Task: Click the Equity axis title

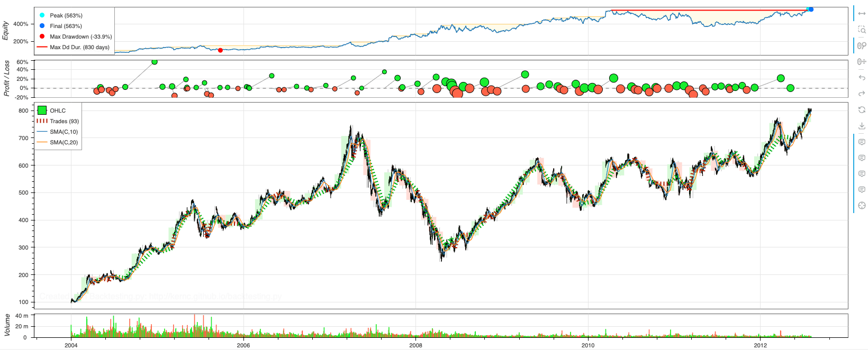Action: (x=6, y=31)
